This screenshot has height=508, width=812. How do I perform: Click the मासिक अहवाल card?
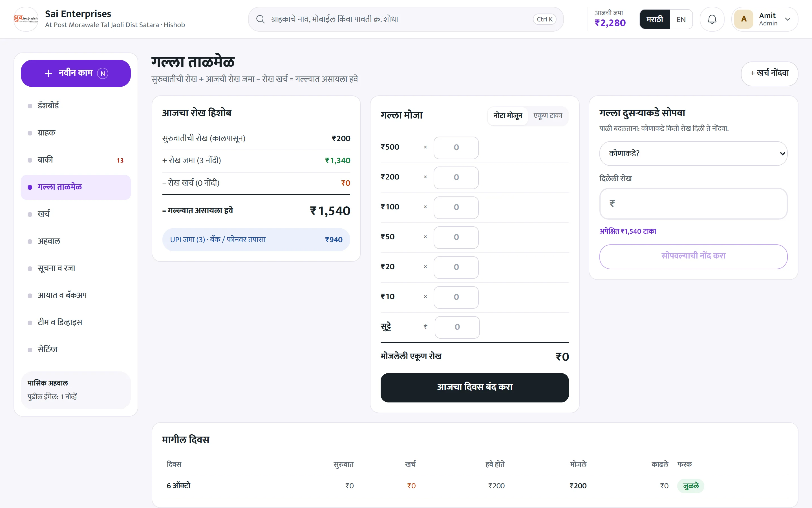pos(76,390)
